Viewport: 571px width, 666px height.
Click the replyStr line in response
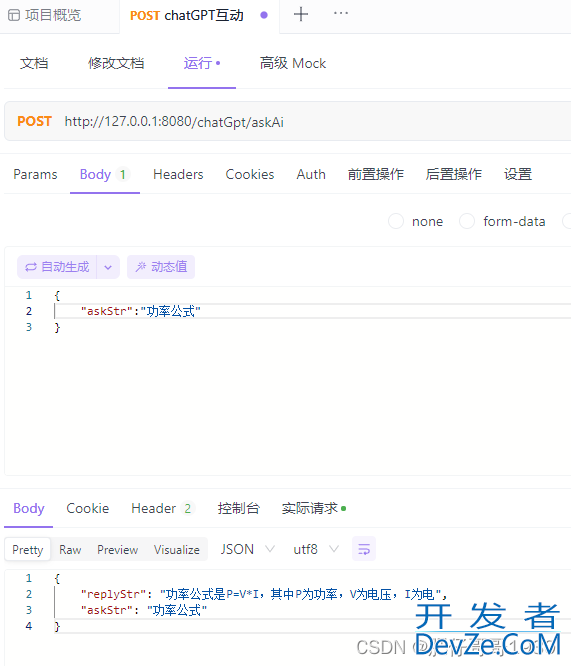263,594
